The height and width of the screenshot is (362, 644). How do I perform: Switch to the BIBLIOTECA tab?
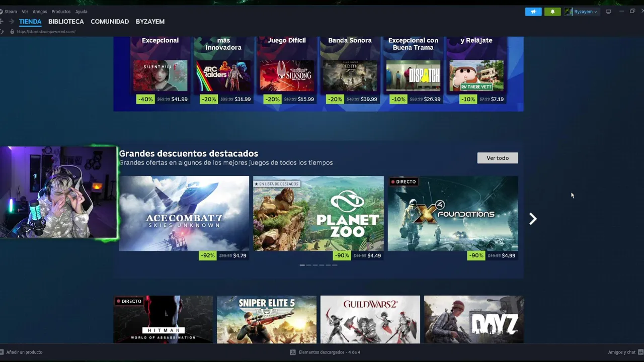click(66, 22)
